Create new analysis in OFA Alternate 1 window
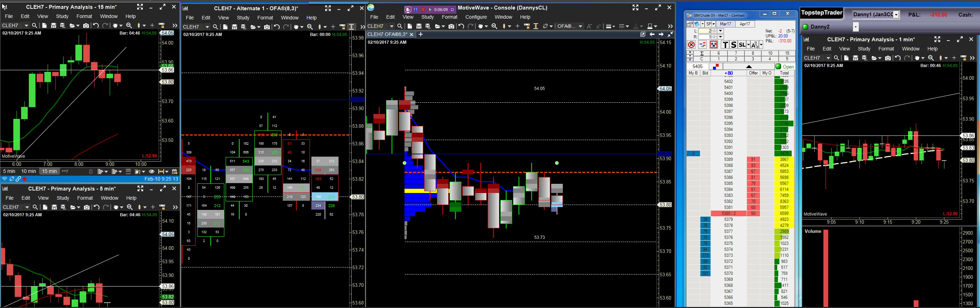This screenshot has height=308, width=980. (225, 27)
